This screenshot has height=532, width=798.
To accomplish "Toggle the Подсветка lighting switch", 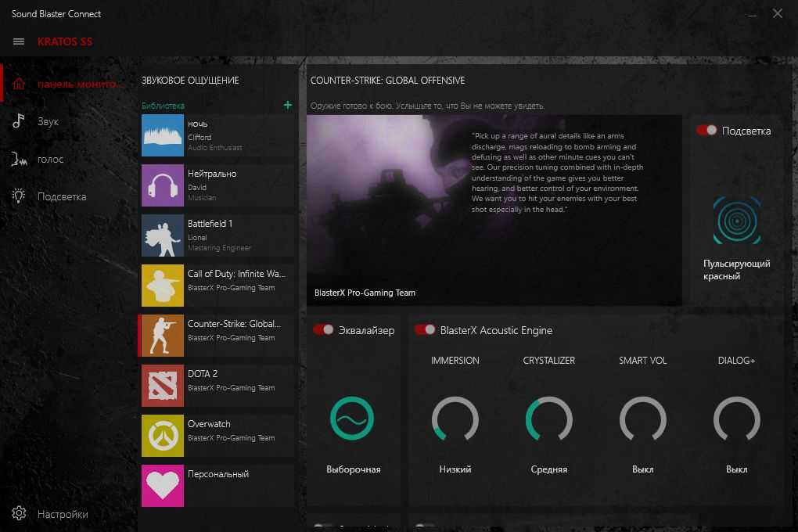I will 706,131.
